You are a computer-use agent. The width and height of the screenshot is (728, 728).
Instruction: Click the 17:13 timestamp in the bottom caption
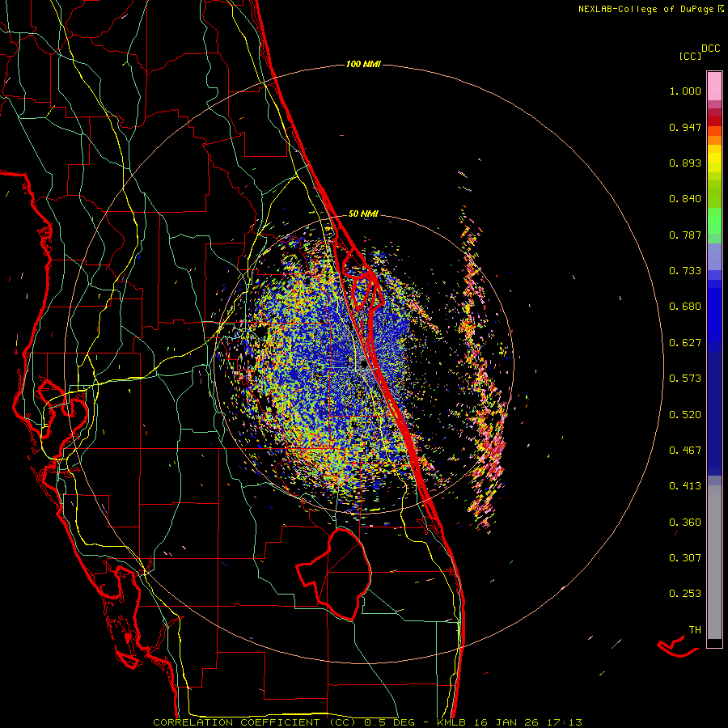point(564,722)
